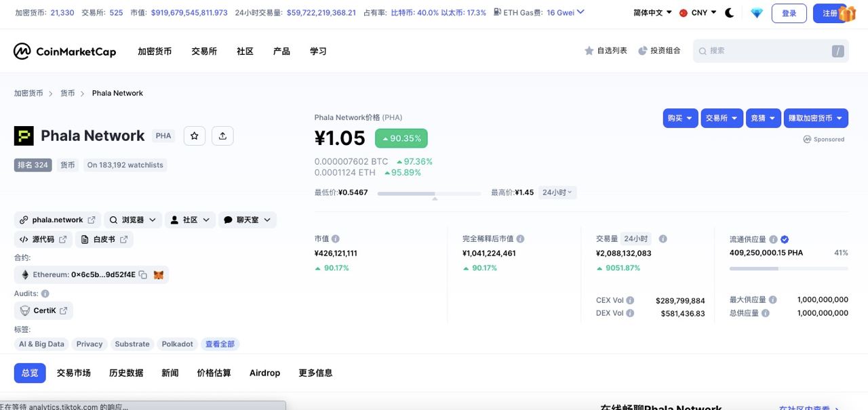The height and width of the screenshot is (410, 868).
Task: Click info icon next to 总供应量
Action: [766, 313]
